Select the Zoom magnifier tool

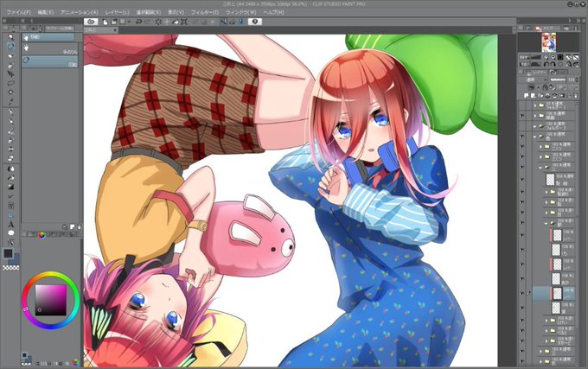10,37
